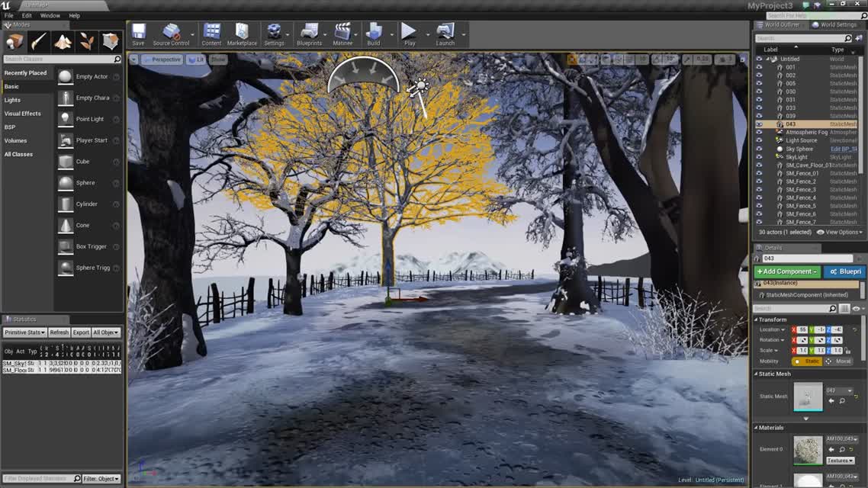Select Empty Actor in the class list
Image resolution: width=868 pixels, height=488 pixels.
[x=88, y=76]
